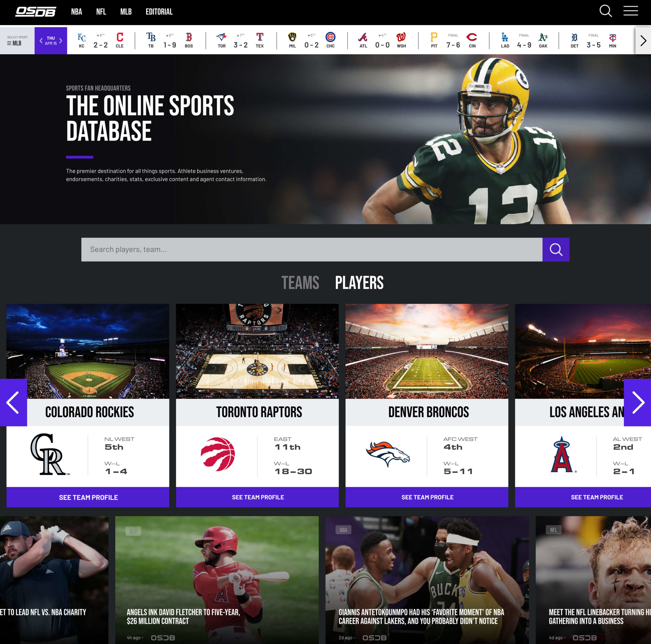Open the Editorial menu item

click(159, 12)
